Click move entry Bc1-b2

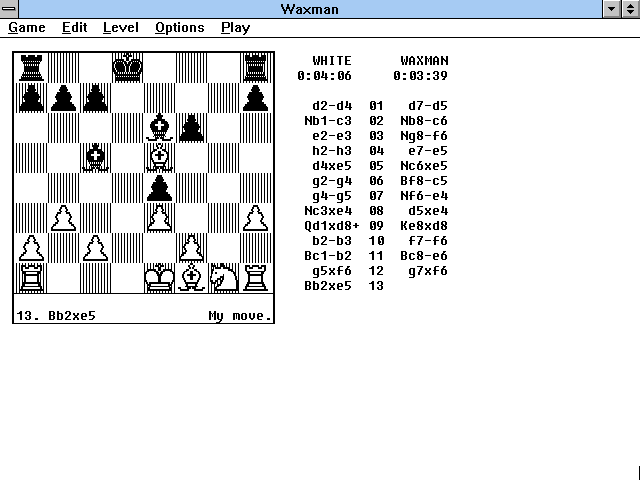(x=328, y=256)
